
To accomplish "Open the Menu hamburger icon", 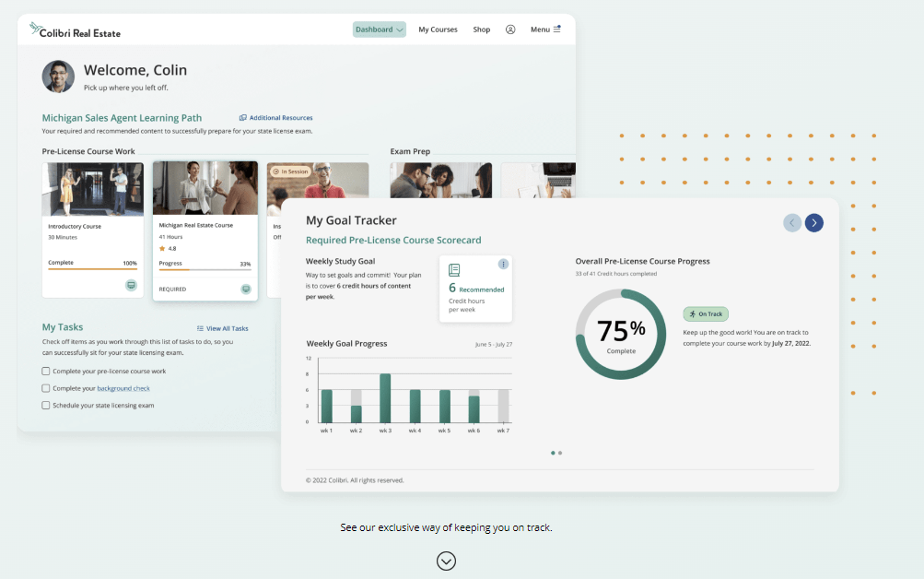I will pyautogui.click(x=556, y=29).
